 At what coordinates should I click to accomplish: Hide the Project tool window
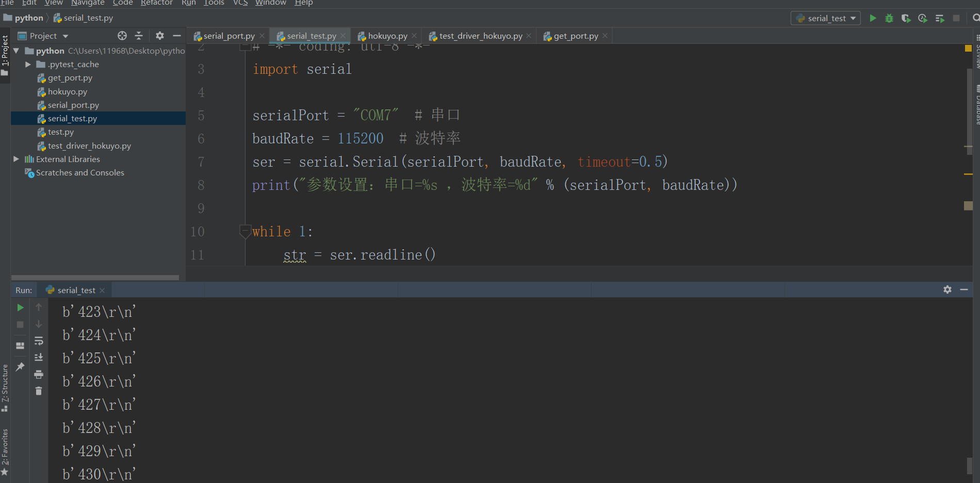(177, 36)
